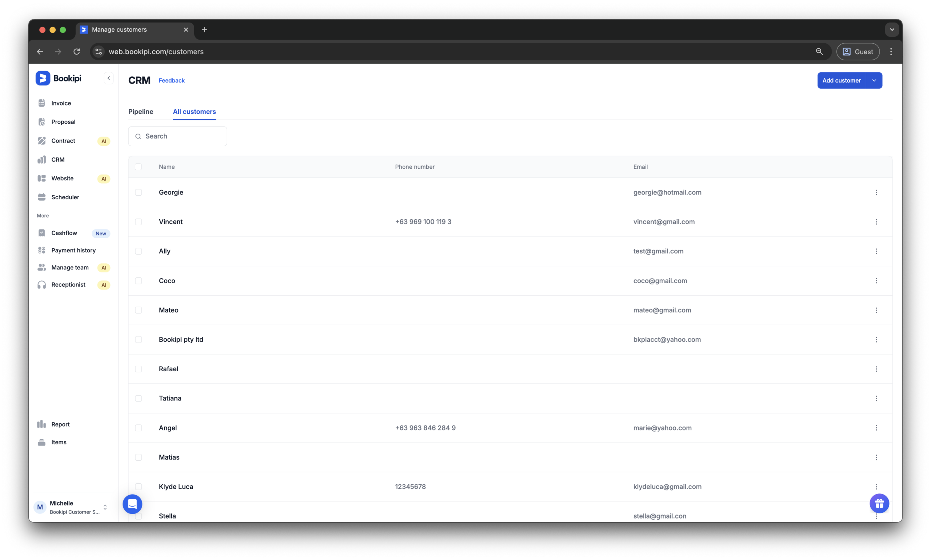This screenshot has width=931, height=560.
Task: Collapse the sidebar using the chevron
Action: click(109, 78)
